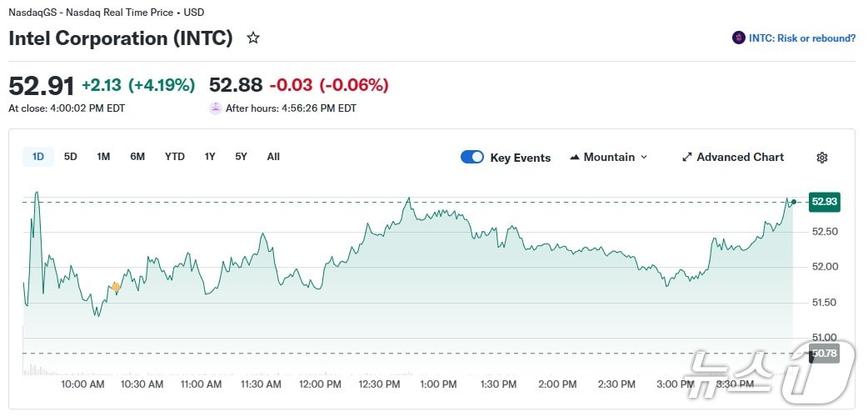Switch to the 6M range
This screenshot has width=868, height=417.
[x=137, y=157]
